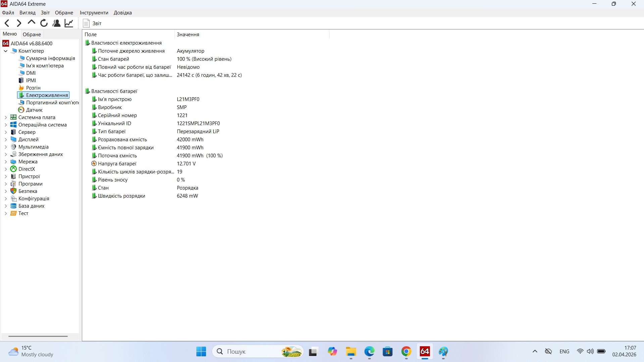
Task: Expand the Операційна система node
Action: (5, 124)
